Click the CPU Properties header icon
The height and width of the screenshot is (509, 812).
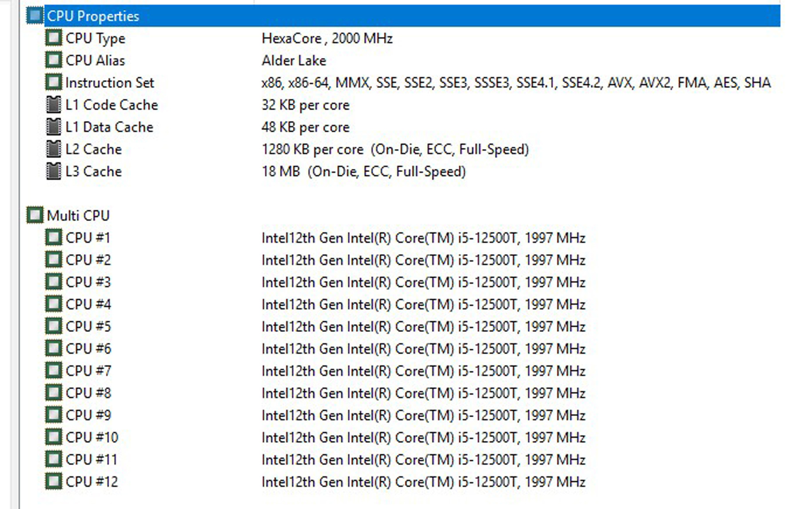[35, 16]
